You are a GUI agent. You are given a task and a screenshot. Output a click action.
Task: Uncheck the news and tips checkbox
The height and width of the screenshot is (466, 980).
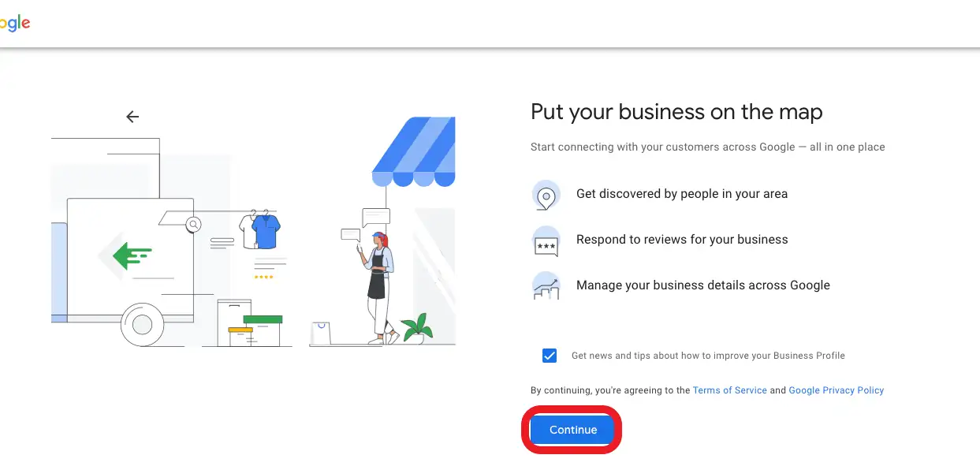[550, 356]
